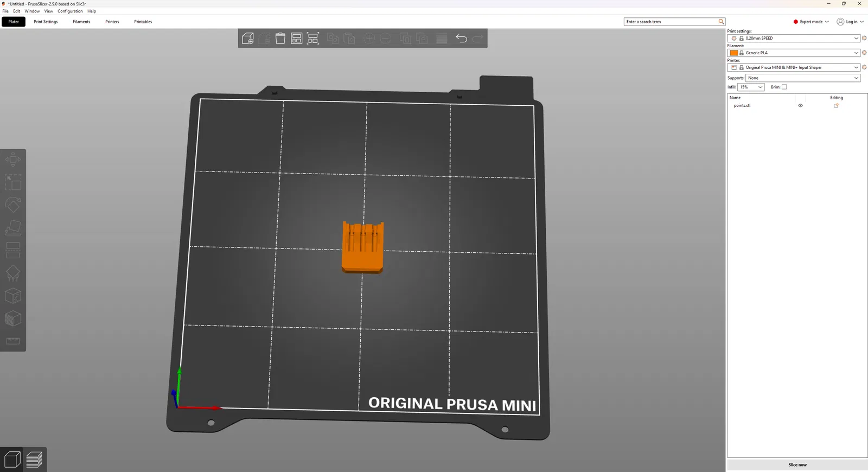Click the Add model icon in the top toolbar

(248, 39)
